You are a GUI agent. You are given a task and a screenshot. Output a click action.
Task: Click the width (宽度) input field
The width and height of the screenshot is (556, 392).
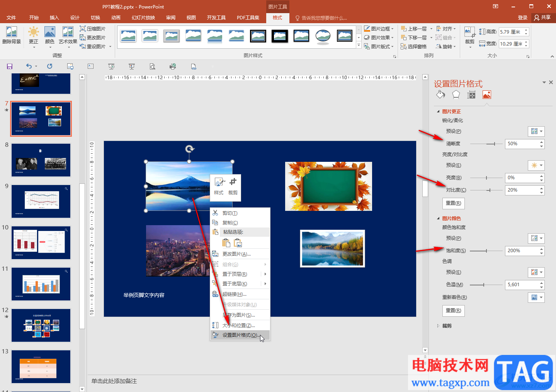tap(510, 44)
